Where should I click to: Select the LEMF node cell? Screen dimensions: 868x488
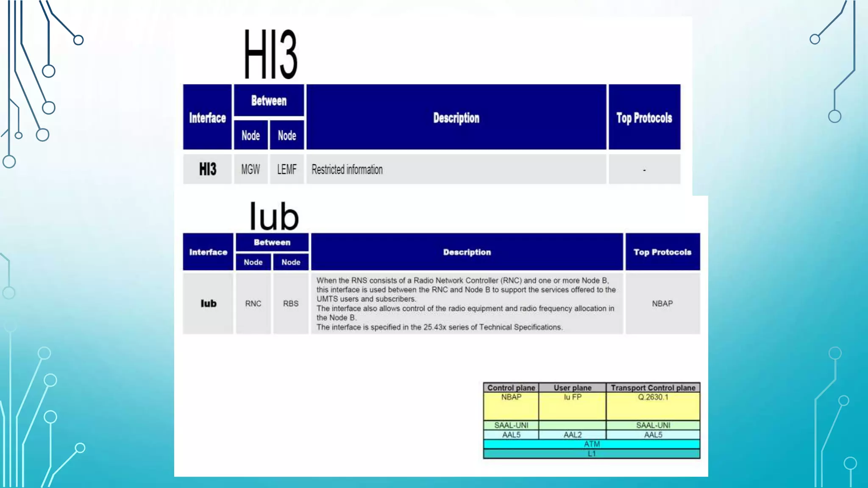coord(287,169)
